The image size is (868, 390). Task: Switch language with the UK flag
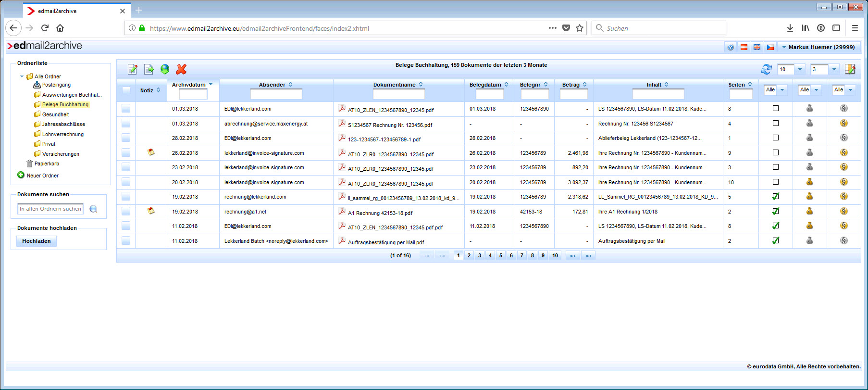coord(757,47)
